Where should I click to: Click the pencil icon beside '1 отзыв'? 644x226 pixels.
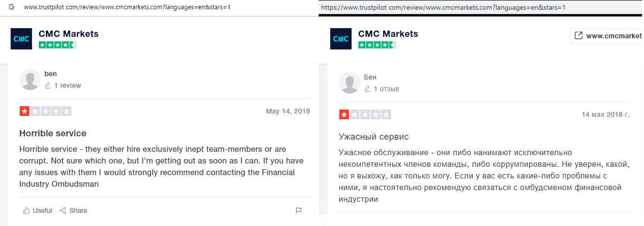368,89
